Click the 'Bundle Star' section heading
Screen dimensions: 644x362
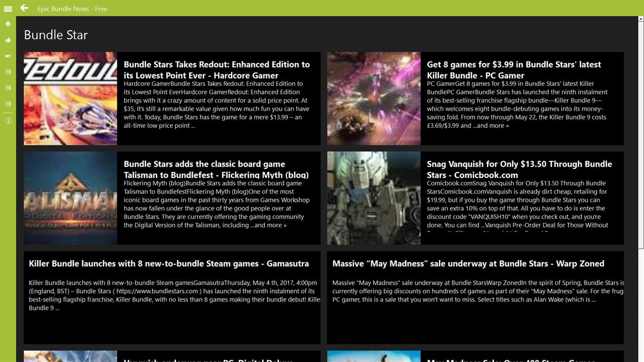[56, 35]
